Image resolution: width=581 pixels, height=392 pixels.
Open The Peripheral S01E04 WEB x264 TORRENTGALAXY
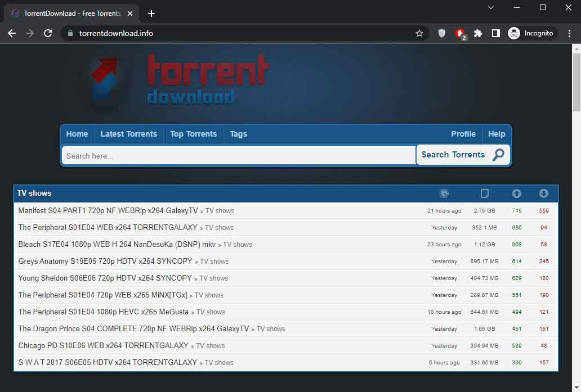[108, 228]
